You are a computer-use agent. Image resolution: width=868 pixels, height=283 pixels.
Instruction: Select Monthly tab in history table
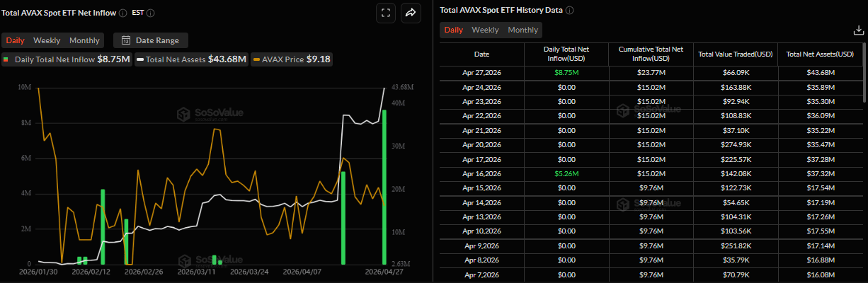pos(522,30)
